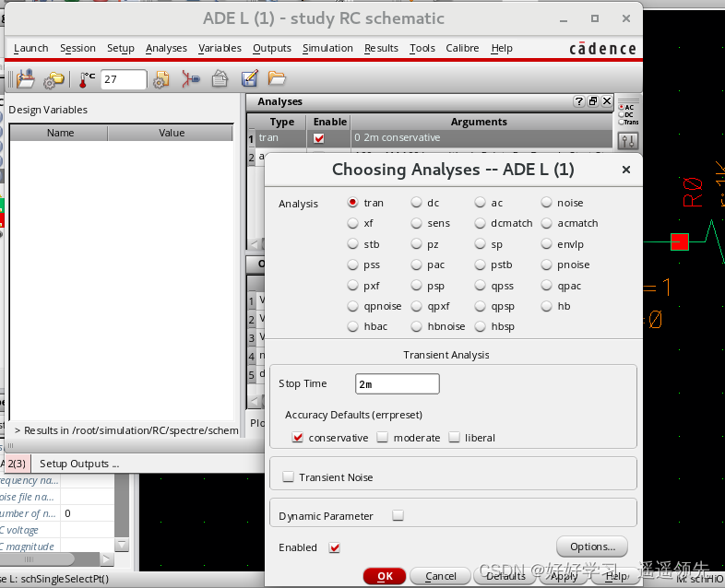Click the Analyses panel undock/float icon

pyautogui.click(x=593, y=101)
